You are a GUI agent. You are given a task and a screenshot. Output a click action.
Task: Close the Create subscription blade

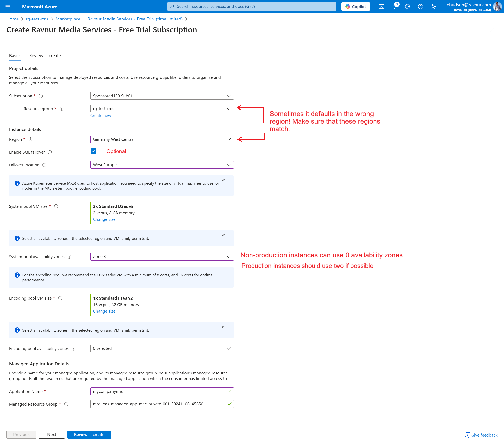pyautogui.click(x=492, y=30)
